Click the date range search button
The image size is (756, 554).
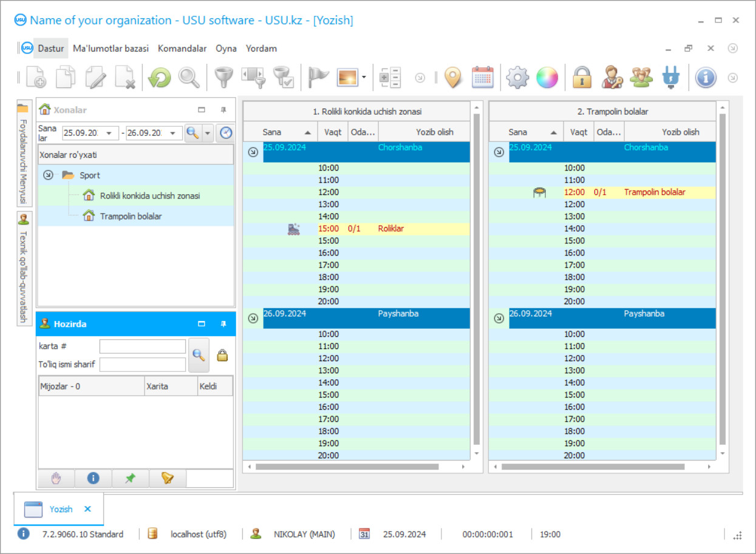(193, 133)
